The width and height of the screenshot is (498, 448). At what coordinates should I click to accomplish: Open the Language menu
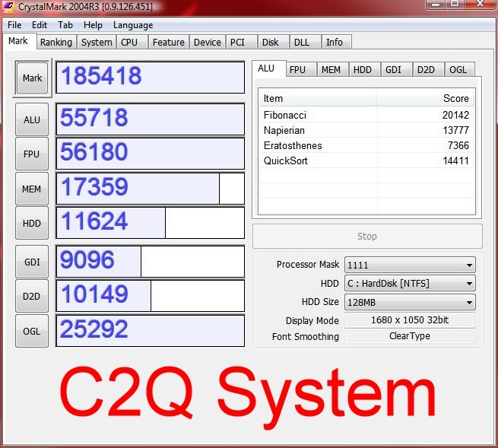133,24
